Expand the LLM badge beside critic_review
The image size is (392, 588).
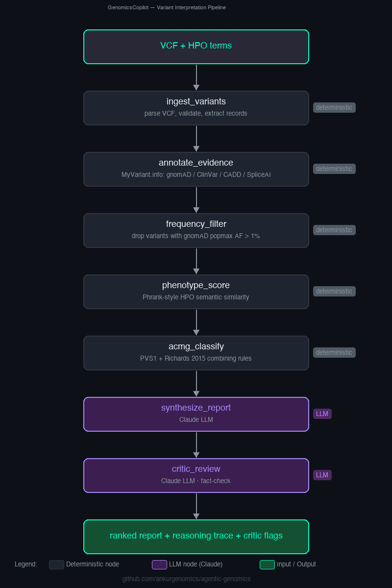(x=322, y=475)
